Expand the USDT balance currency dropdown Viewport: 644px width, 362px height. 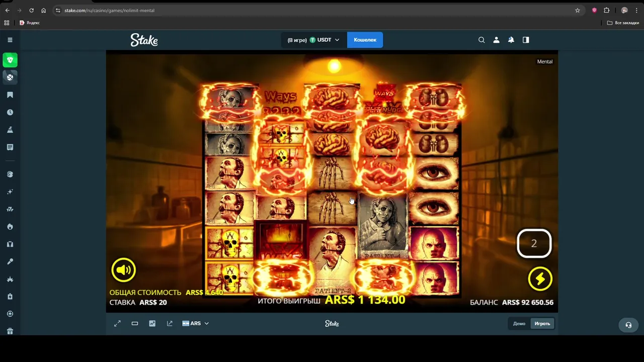(314, 40)
